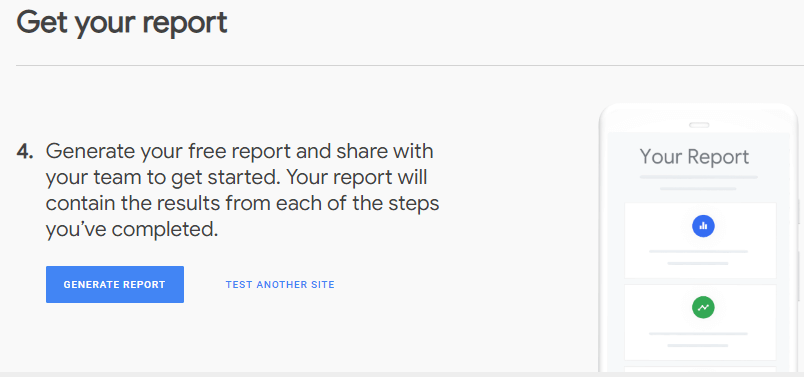Click the gray bar along page bottom
The width and height of the screenshot is (804, 377).
pyautogui.click(x=402, y=374)
